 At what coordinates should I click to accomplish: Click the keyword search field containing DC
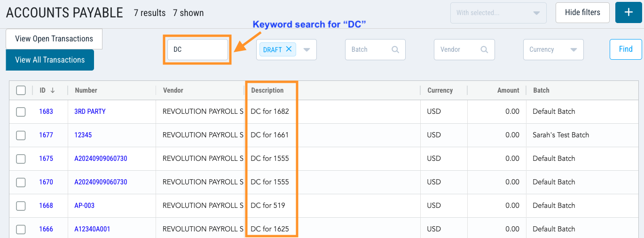(197, 49)
